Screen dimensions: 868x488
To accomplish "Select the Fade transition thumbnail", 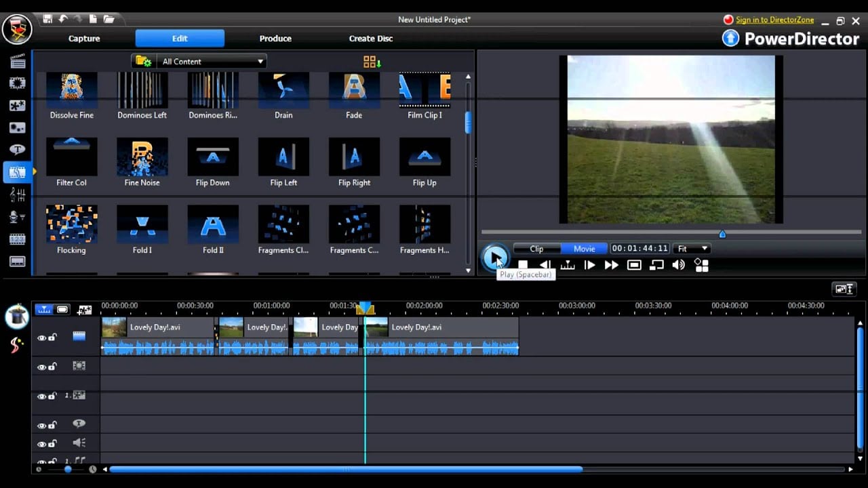I will 354,89.
